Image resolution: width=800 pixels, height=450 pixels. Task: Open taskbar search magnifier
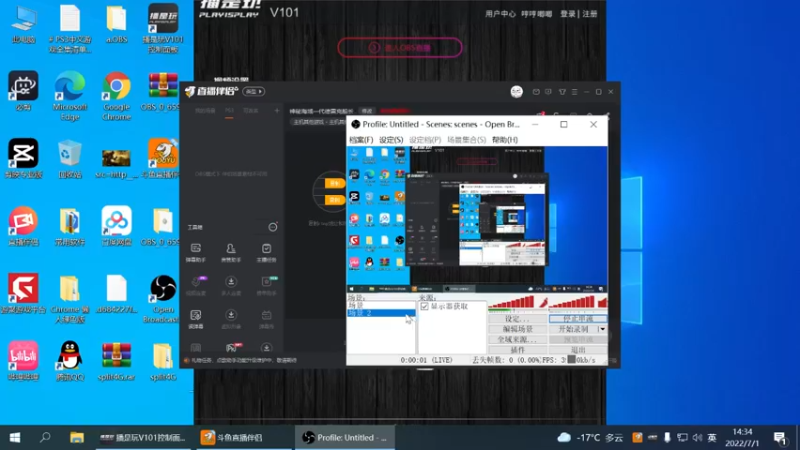coord(45,438)
